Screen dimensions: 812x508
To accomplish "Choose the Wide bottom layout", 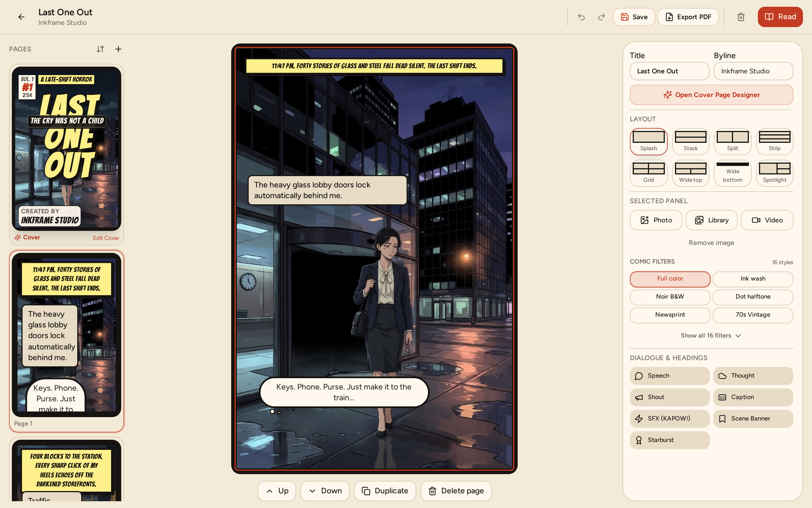I will 732,173.
